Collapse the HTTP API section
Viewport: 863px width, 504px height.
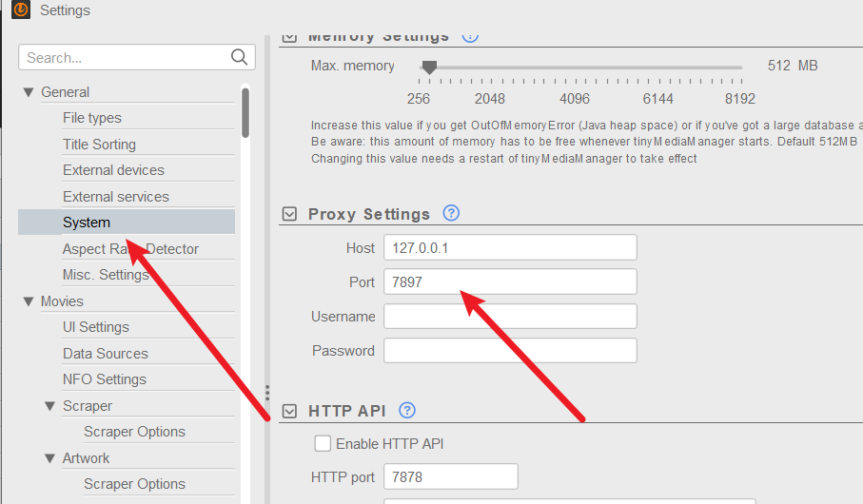(x=289, y=411)
